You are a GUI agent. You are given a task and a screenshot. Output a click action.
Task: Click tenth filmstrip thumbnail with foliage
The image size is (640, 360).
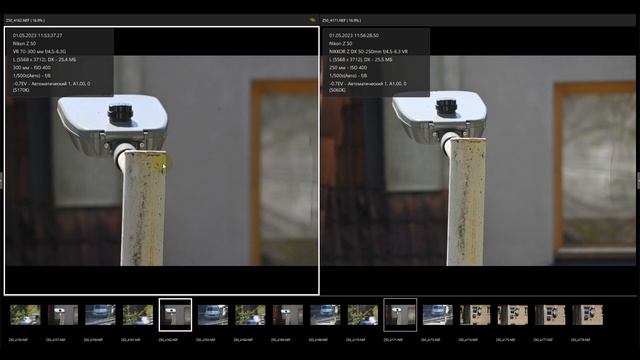coord(363,315)
